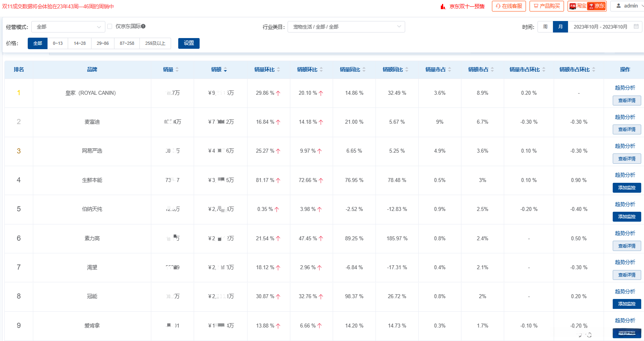This screenshot has height=341, width=644.
Task: Click 查看详情 for 麦富迪
Action: pos(627,130)
